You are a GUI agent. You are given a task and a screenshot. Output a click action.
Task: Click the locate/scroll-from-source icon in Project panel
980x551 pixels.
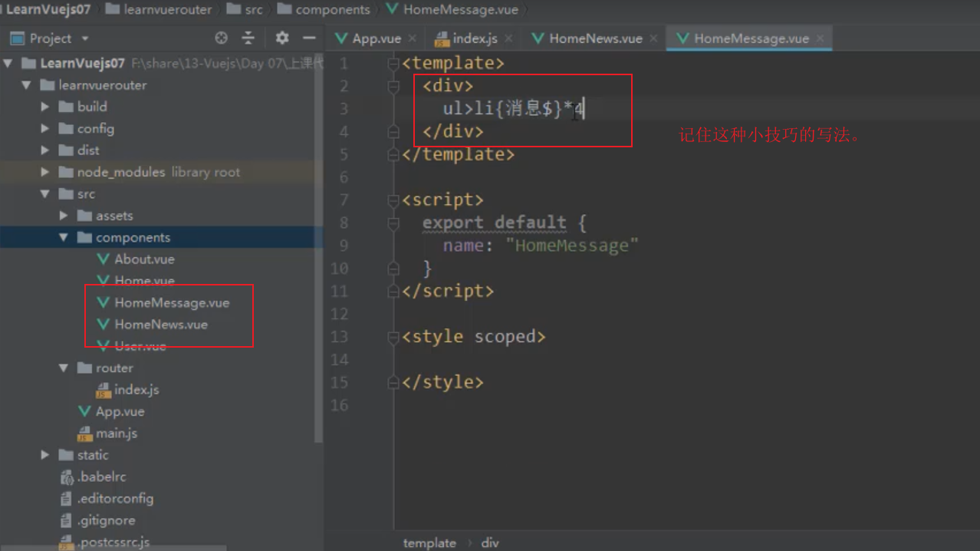(221, 38)
